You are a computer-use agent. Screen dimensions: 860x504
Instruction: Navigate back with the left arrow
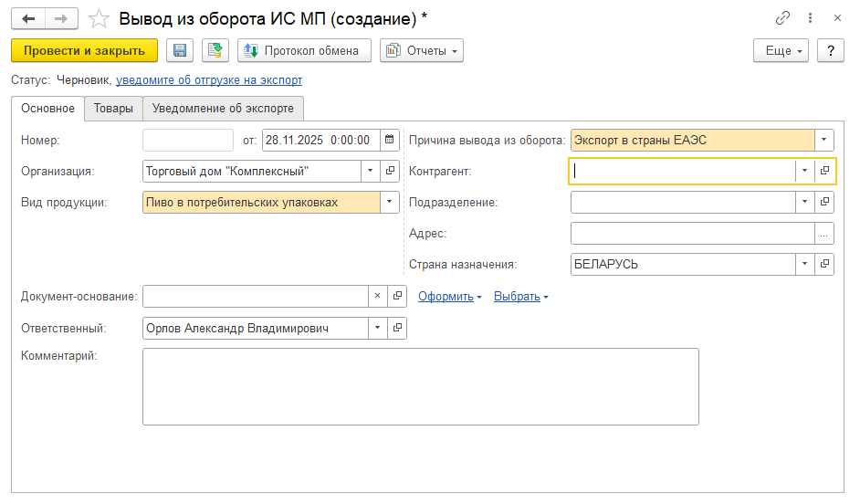coord(28,18)
